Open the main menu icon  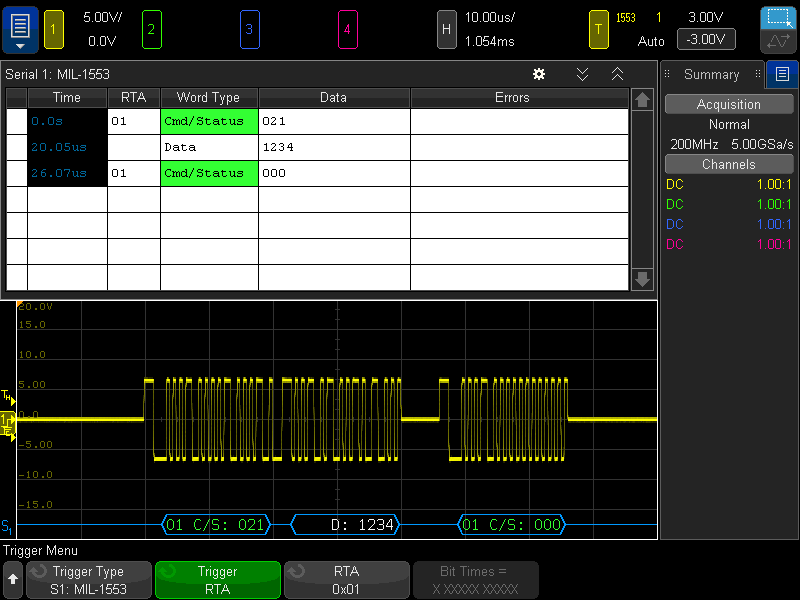coord(20,29)
